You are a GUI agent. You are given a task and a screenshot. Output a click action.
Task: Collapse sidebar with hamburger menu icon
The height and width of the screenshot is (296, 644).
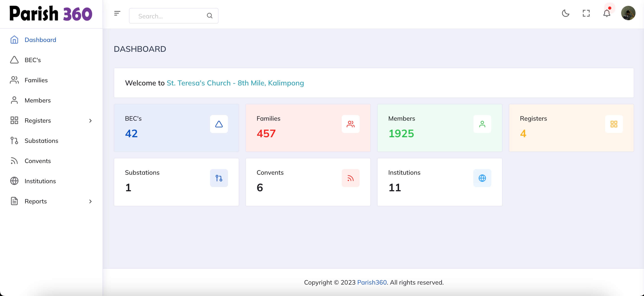point(117,13)
